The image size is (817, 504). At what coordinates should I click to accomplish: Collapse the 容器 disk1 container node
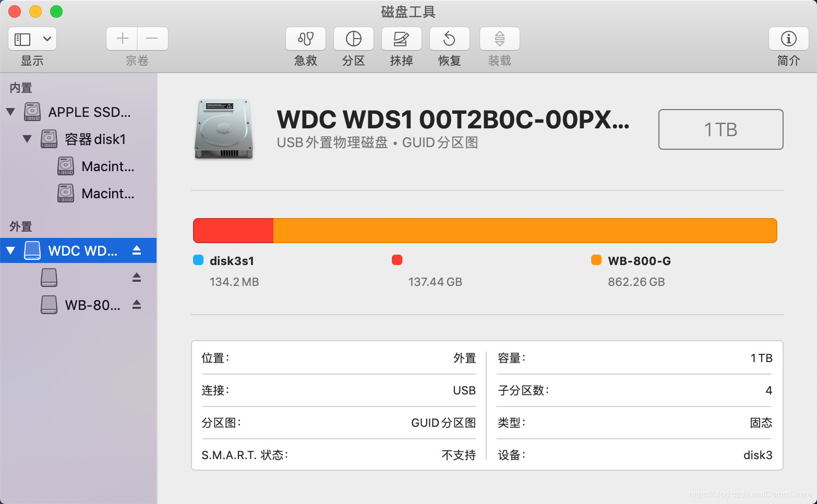point(27,139)
